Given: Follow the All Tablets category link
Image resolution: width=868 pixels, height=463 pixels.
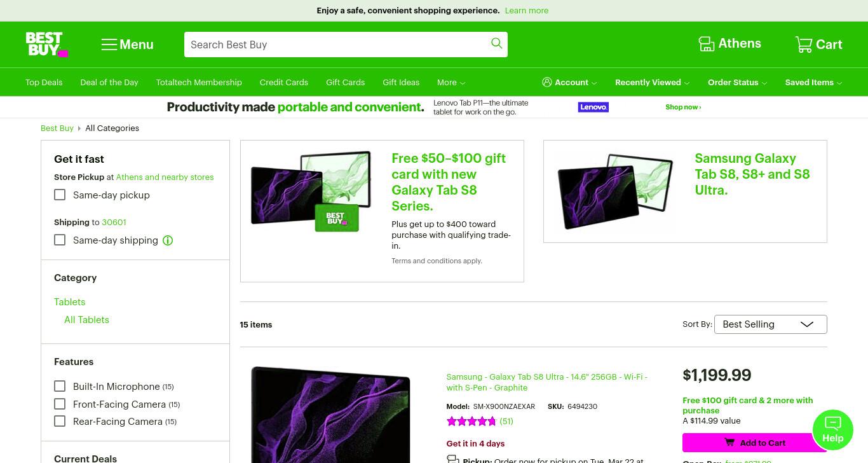Looking at the screenshot, I should (x=86, y=320).
